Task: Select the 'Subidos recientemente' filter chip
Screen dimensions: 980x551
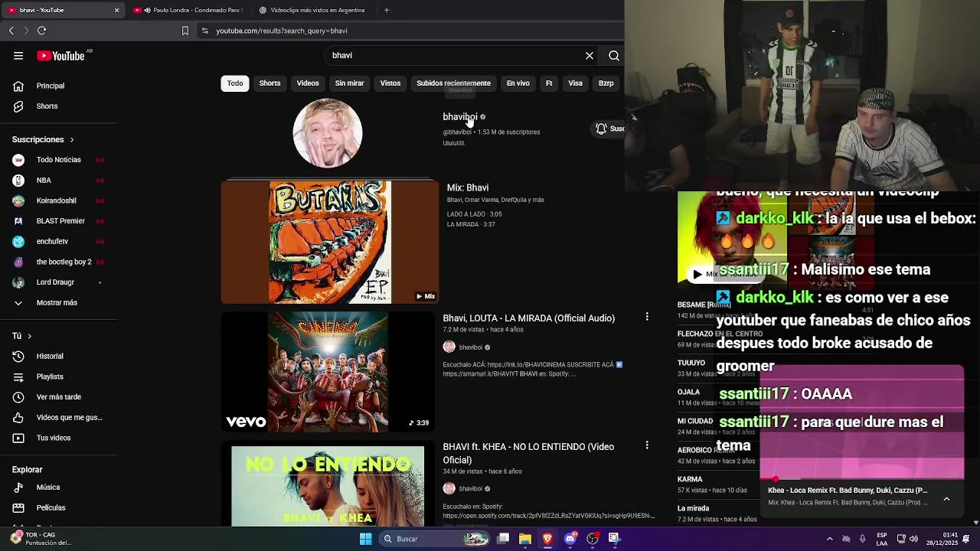Action: (453, 83)
